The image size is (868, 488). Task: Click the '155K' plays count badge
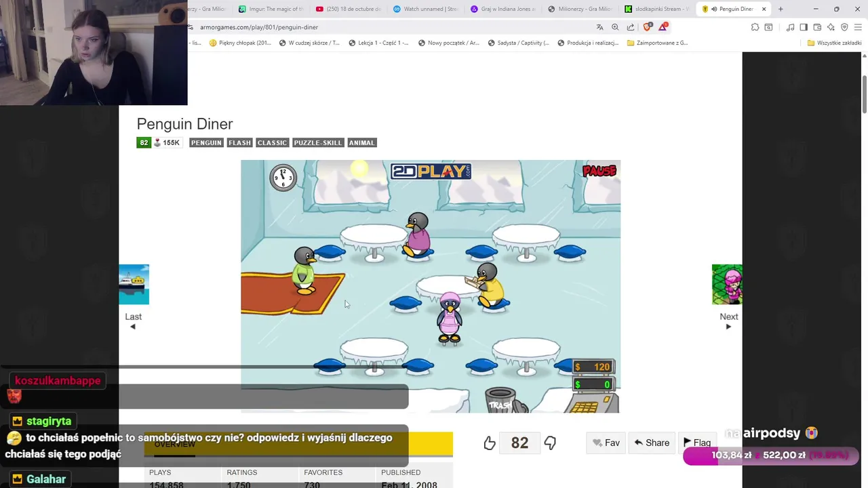167,142
